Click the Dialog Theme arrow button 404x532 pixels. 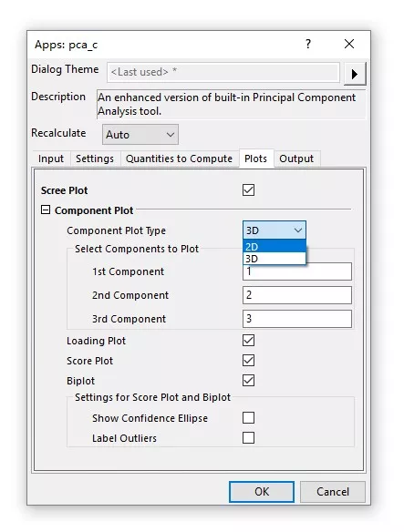tap(355, 74)
